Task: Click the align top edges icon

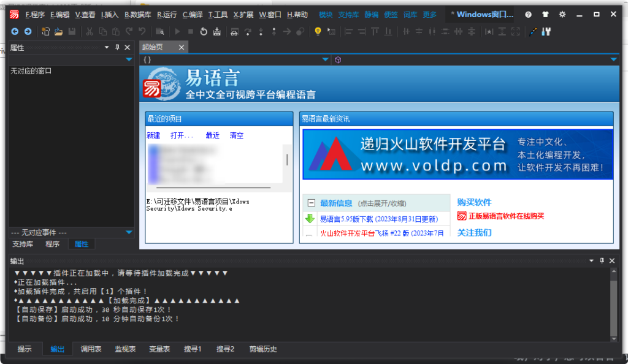Action: [375, 31]
